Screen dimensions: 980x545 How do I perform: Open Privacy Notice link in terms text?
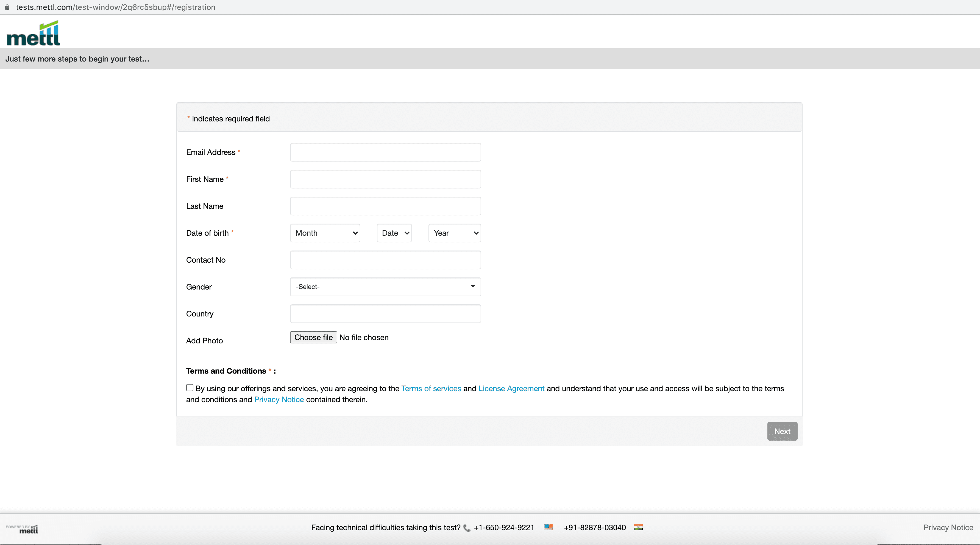279,399
